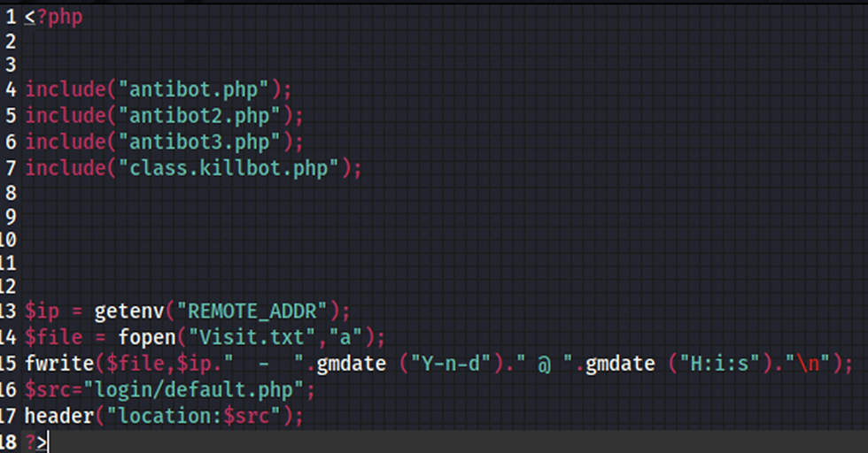Click line number 7 in the gutter

(11, 168)
